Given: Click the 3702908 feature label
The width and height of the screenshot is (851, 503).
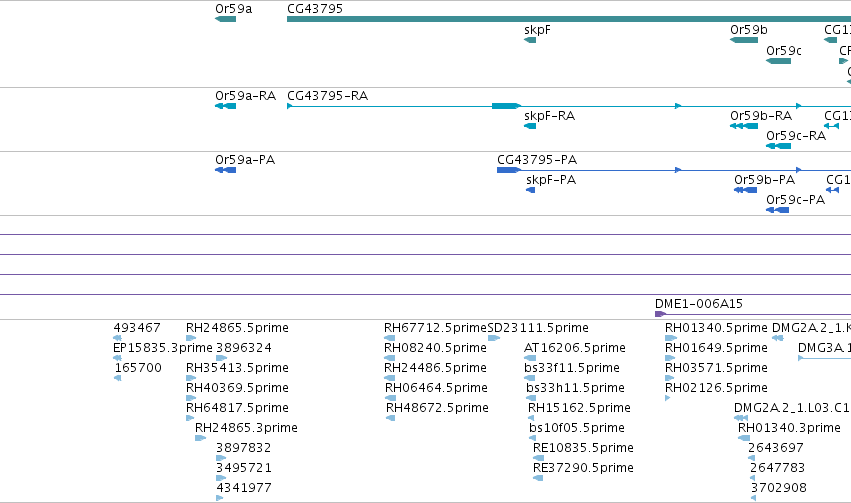Looking at the screenshot, I should [779, 488].
